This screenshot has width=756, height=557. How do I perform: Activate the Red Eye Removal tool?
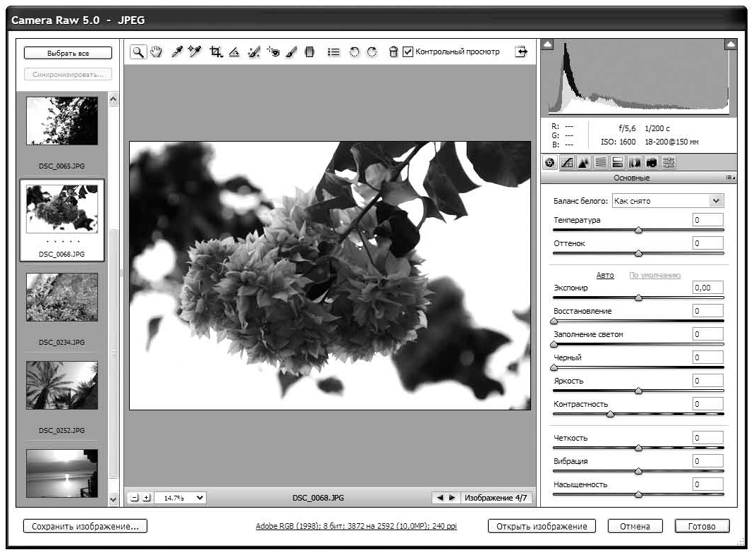coord(274,51)
